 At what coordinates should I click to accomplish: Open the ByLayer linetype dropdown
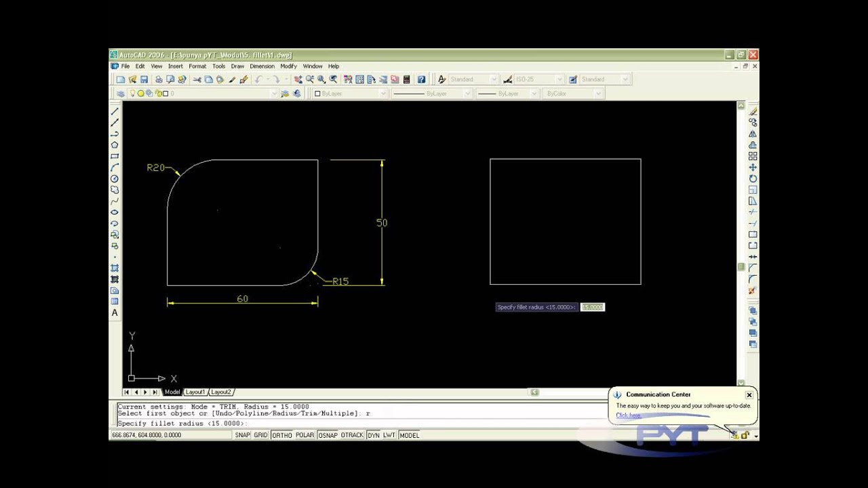click(431, 94)
